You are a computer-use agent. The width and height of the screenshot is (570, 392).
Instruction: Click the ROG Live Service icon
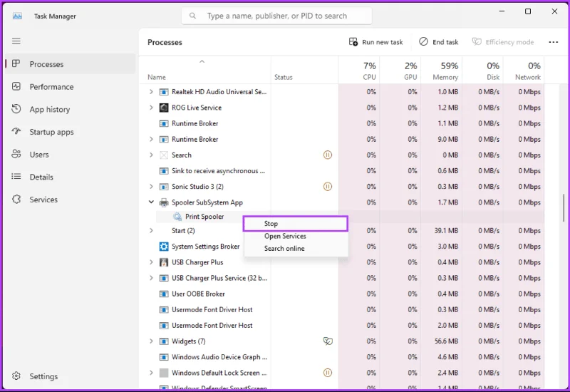click(x=164, y=108)
